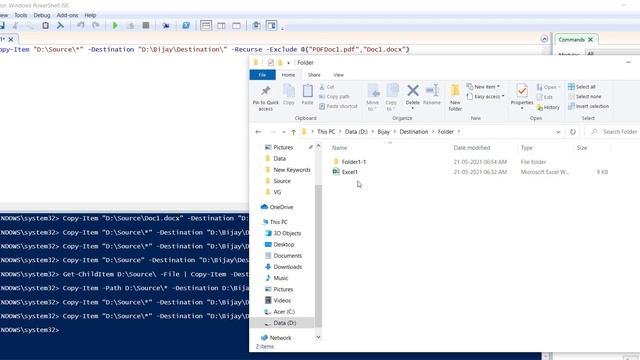This screenshot has height=360, width=640.
Task: Show script pane right layout icon
Action: pos(221,25)
